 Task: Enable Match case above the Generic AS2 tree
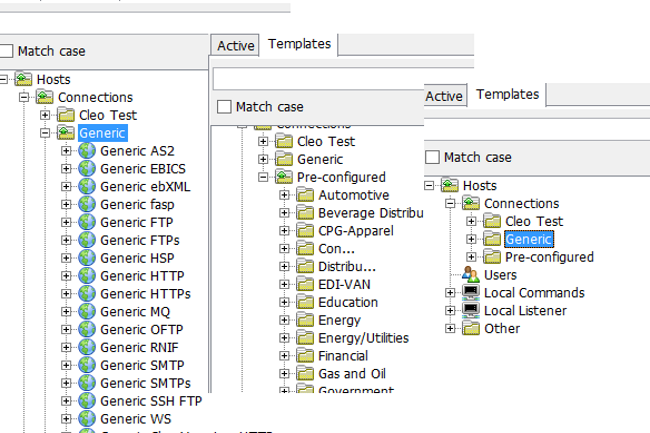(6, 51)
